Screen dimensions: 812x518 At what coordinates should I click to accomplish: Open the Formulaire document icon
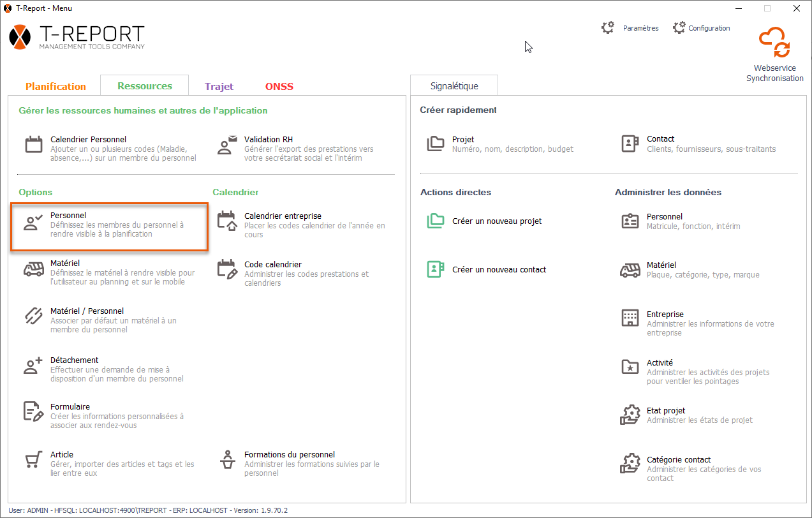click(34, 412)
